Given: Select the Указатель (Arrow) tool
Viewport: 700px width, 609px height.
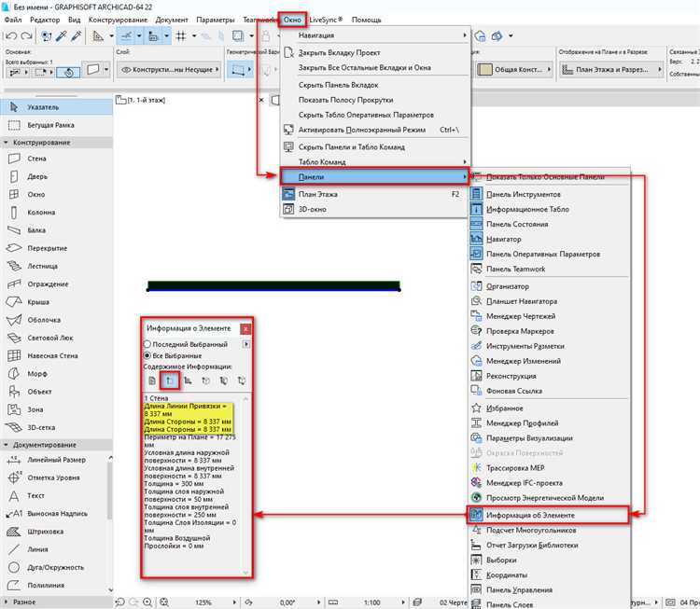Looking at the screenshot, I should pos(57,107).
